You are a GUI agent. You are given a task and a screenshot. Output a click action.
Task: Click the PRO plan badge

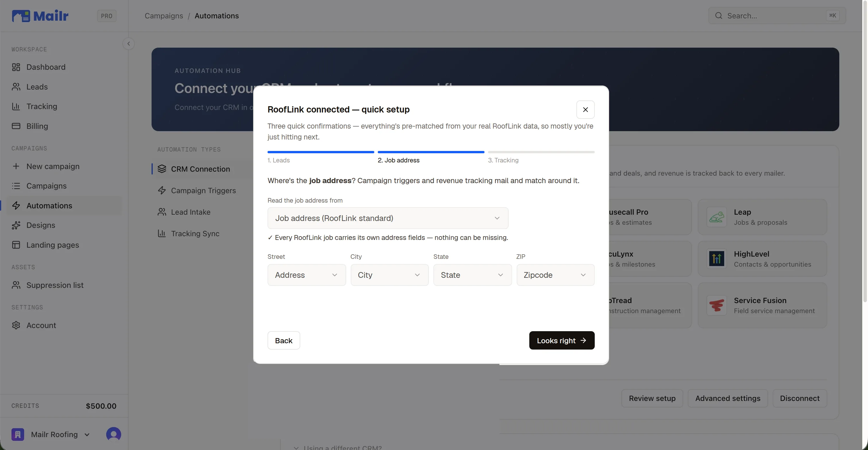tap(107, 16)
